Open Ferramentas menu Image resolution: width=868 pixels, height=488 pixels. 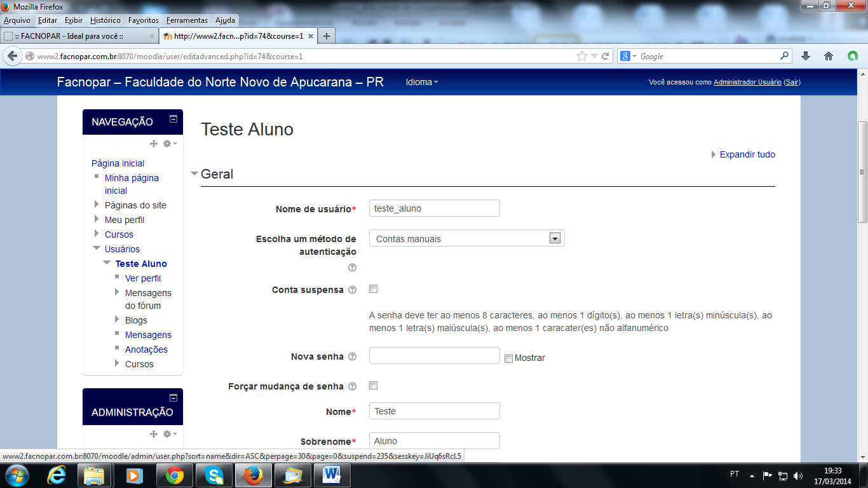coord(187,20)
